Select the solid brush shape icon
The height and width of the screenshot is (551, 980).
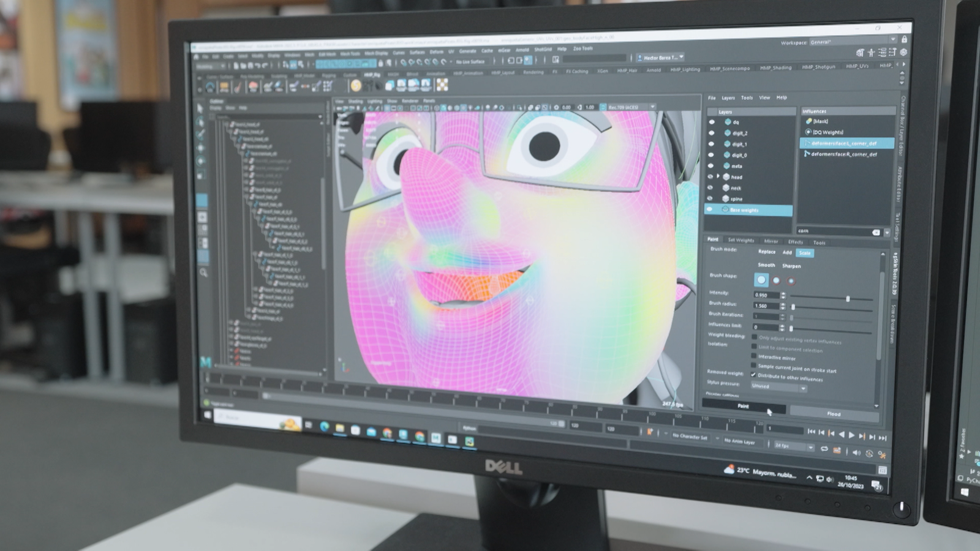pyautogui.click(x=761, y=280)
